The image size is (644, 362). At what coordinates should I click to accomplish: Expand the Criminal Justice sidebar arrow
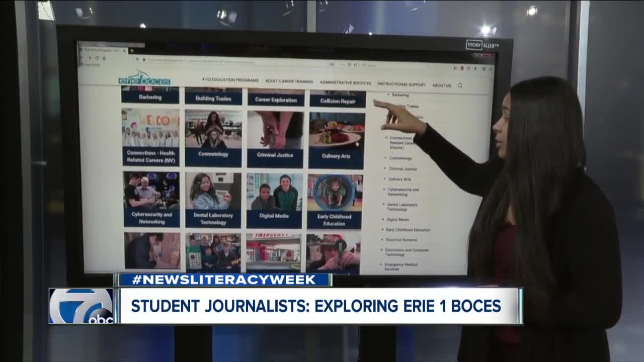point(385,168)
